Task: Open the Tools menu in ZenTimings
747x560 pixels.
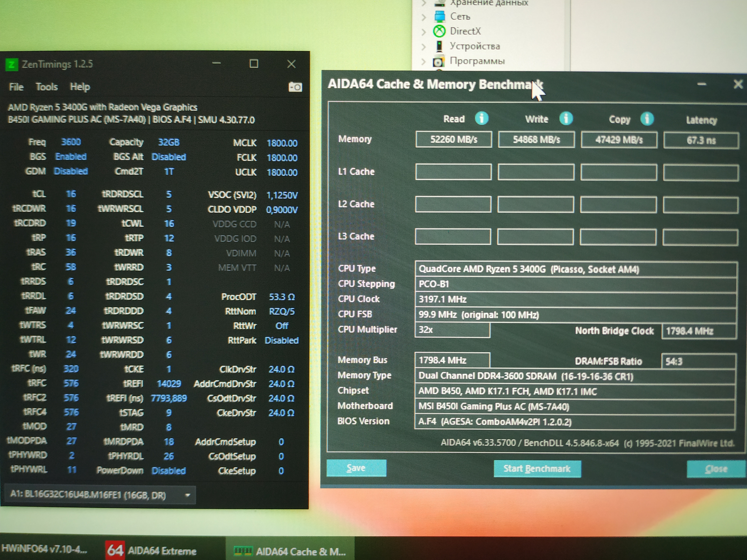Action: 47,87
